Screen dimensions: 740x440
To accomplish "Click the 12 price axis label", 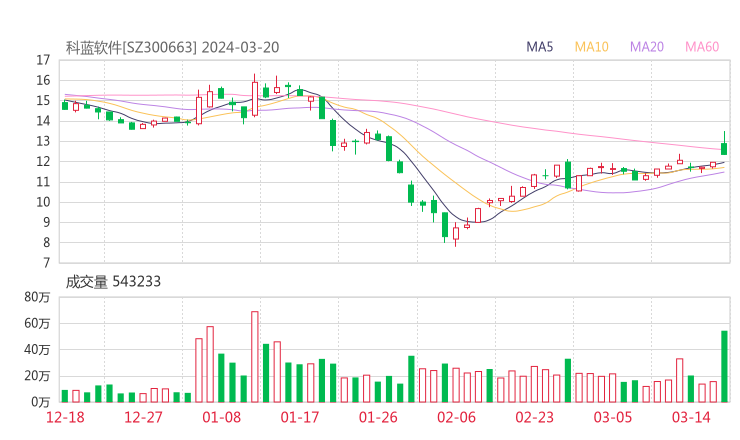I will [x=43, y=161].
